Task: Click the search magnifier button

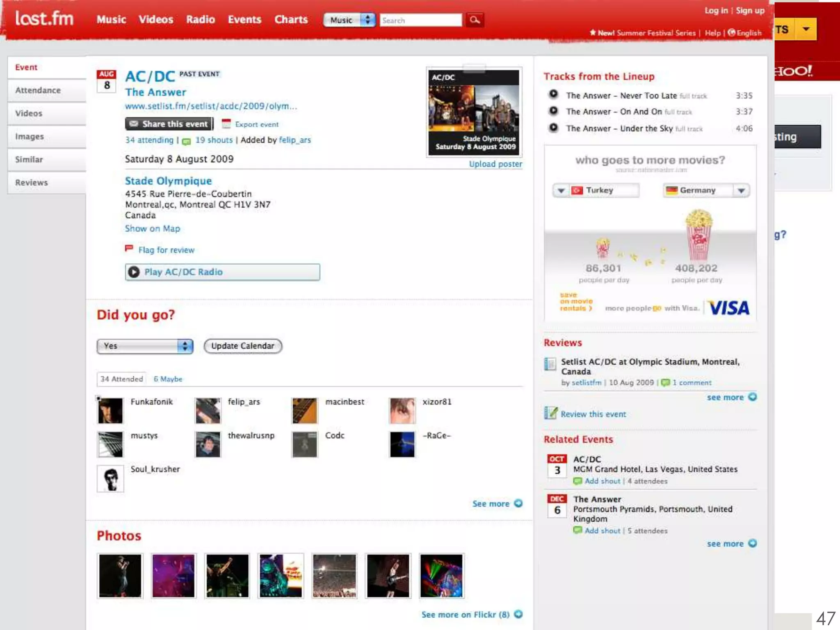Action: click(x=475, y=20)
